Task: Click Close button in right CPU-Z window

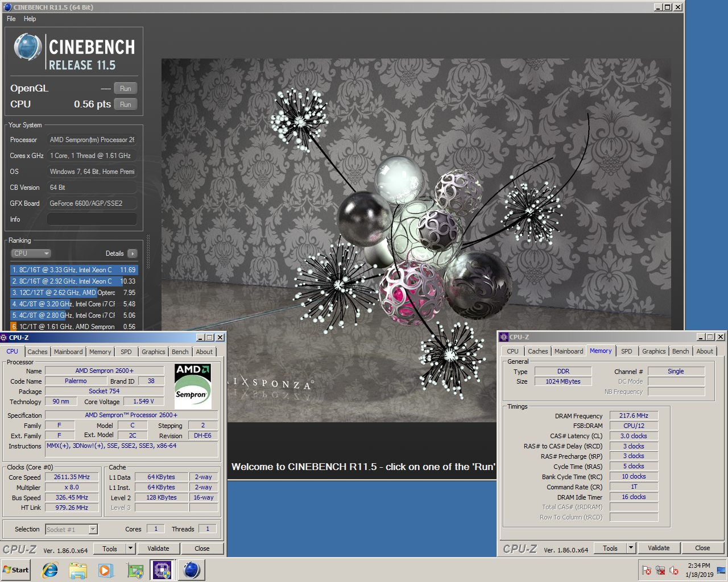Action: [702, 548]
